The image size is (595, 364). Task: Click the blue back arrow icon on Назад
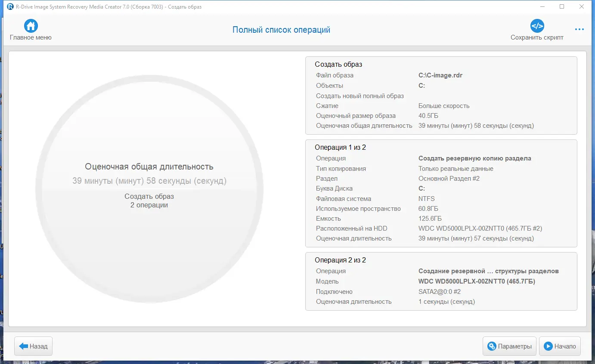(x=23, y=346)
